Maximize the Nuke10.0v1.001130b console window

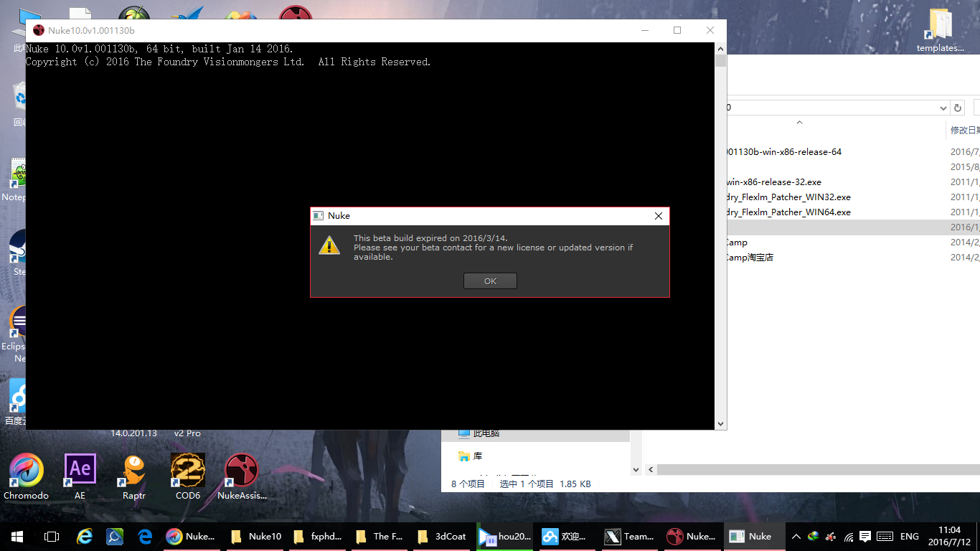click(677, 30)
